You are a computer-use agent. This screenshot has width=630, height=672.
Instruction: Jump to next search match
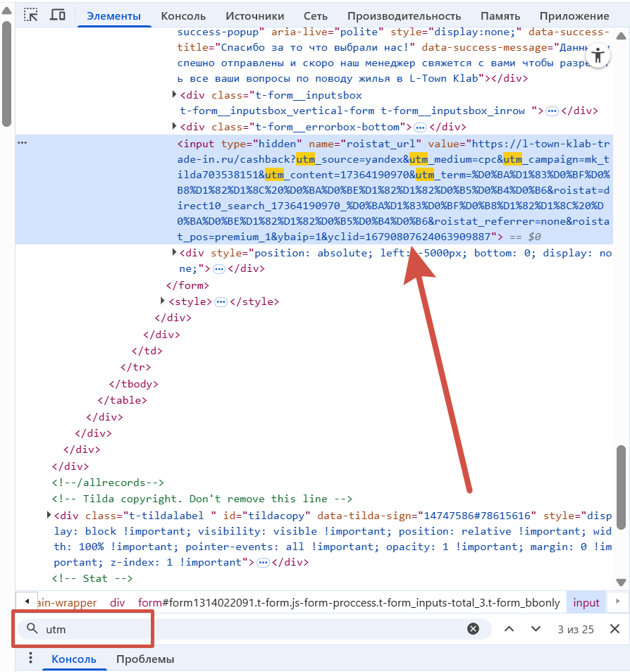536,629
